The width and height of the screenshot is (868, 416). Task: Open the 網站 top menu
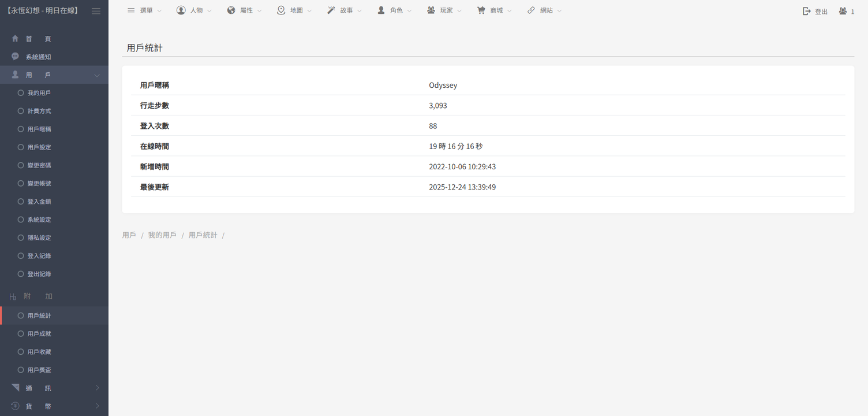point(544,10)
